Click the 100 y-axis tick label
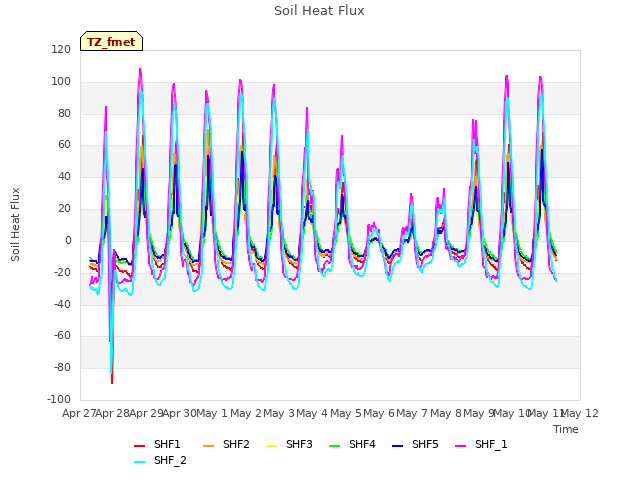The width and height of the screenshot is (640, 480). 61,81
